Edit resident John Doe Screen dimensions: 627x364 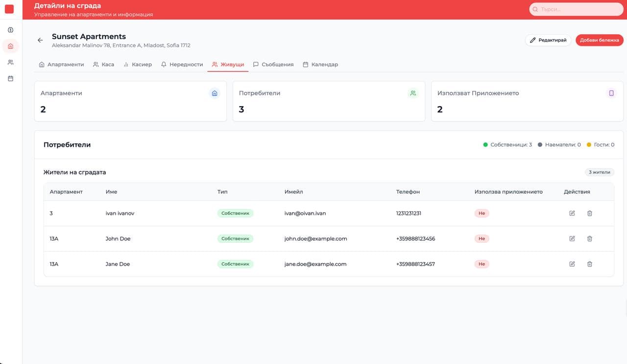(572, 239)
